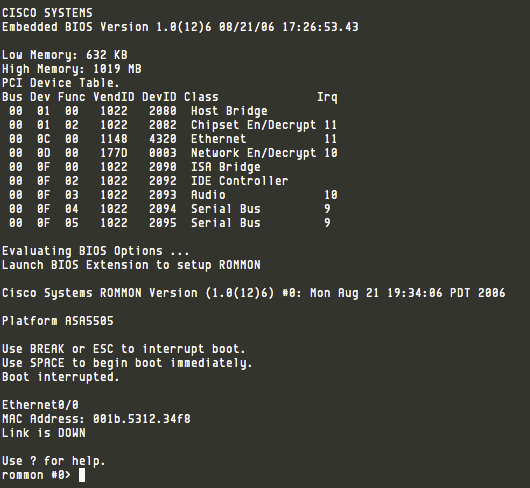The width and height of the screenshot is (530, 488).
Task: Click 'Launch BIOS Extension to setup ROMMON'
Action: click(131, 265)
